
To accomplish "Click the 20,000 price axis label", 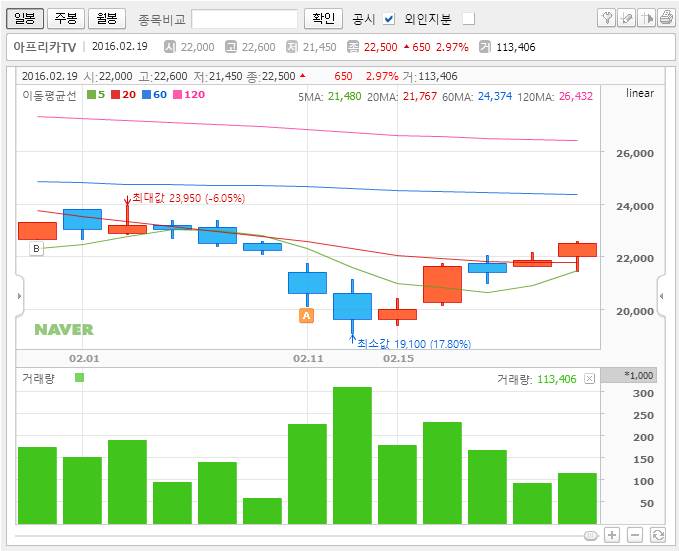I will [x=635, y=311].
